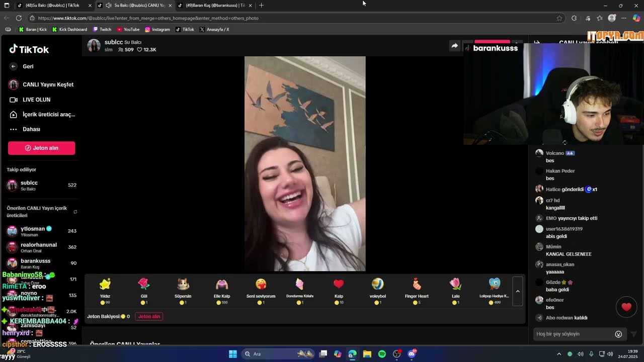Click the streamer's sublcc profile avatar
This screenshot has width=644, height=362.
[94, 45]
